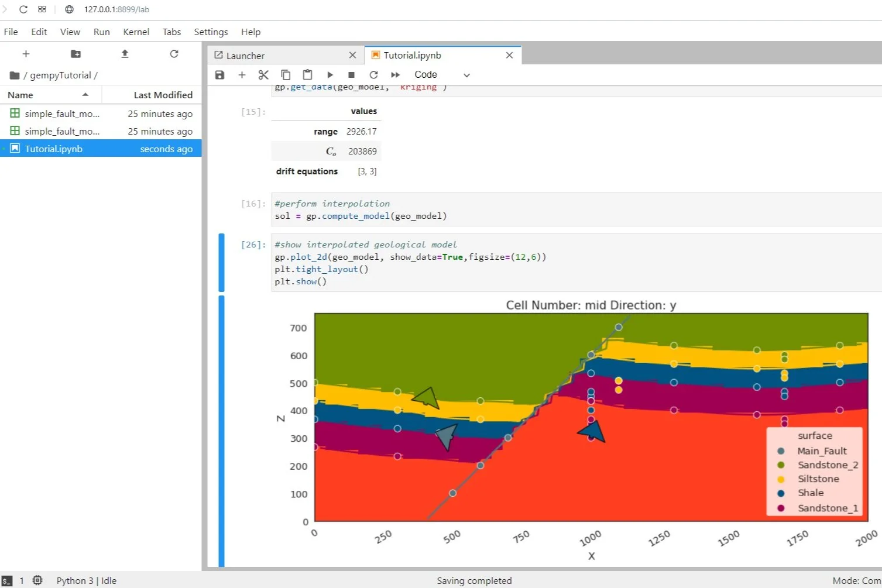The width and height of the screenshot is (882, 588).
Task: Select the first simple_fault_mo file
Action: pos(60,113)
